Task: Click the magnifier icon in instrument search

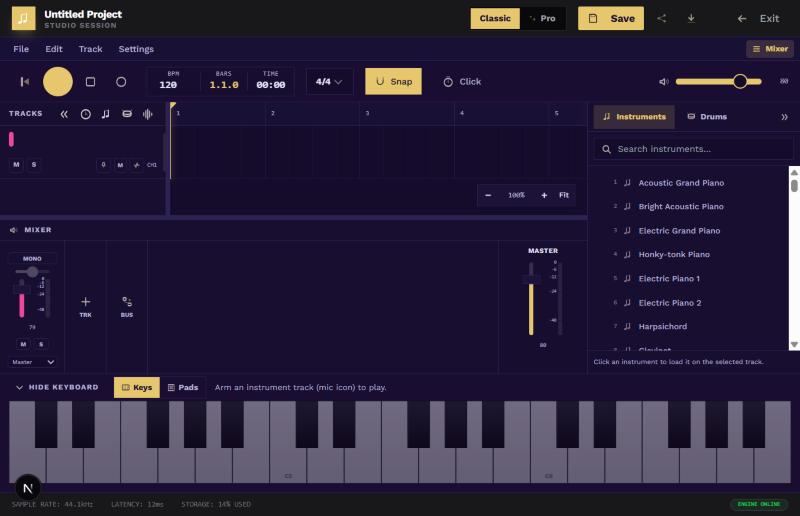Action: point(606,149)
